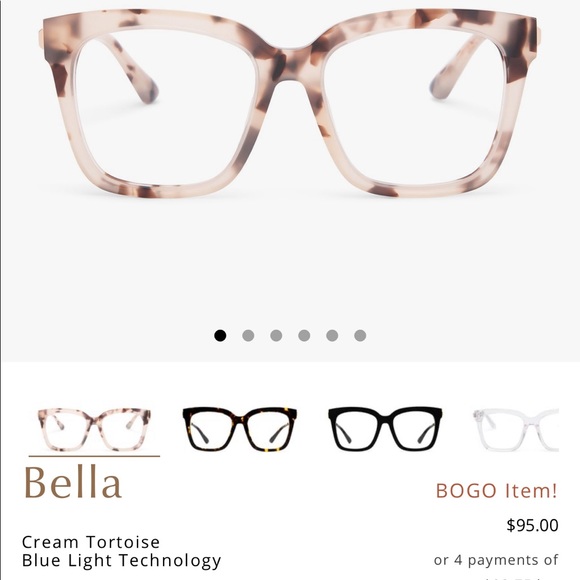Select the first carousel dot indicator
The height and width of the screenshot is (580, 580).
click(220, 335)
